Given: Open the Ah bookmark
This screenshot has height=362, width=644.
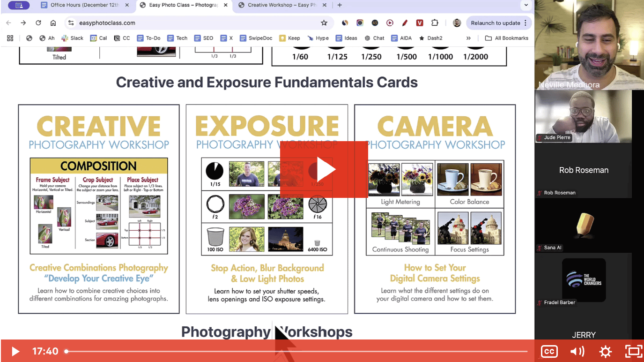Looking at the screenshot, I should click(47, 38).
